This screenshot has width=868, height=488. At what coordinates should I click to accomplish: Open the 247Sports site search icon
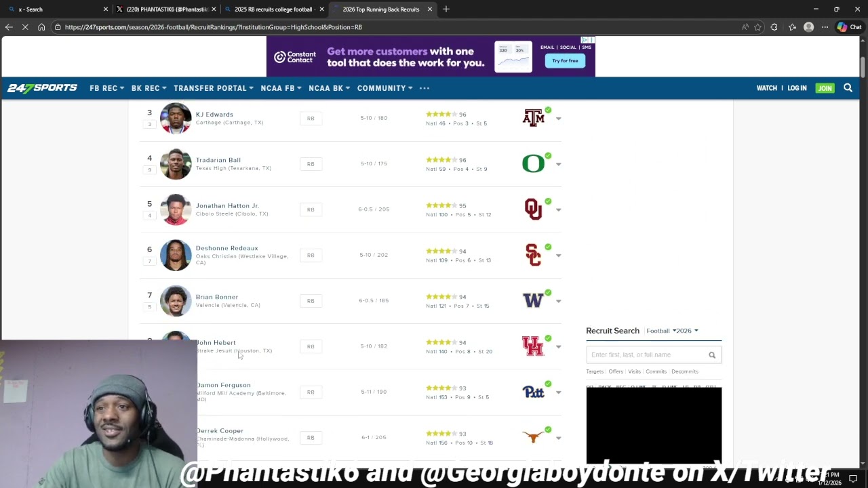click(x=848, y=88)
